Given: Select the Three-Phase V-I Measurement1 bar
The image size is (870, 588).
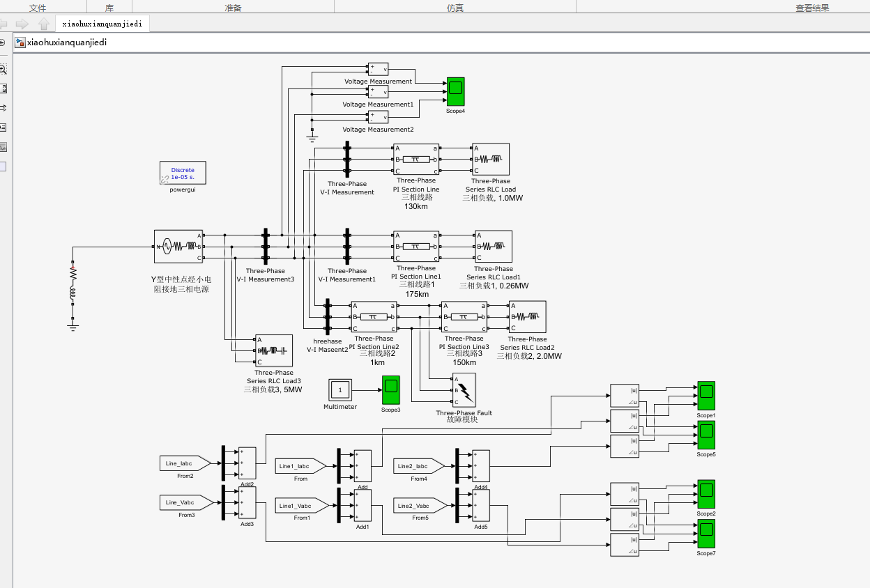Looking at the screenshot, I should (347, 247).
